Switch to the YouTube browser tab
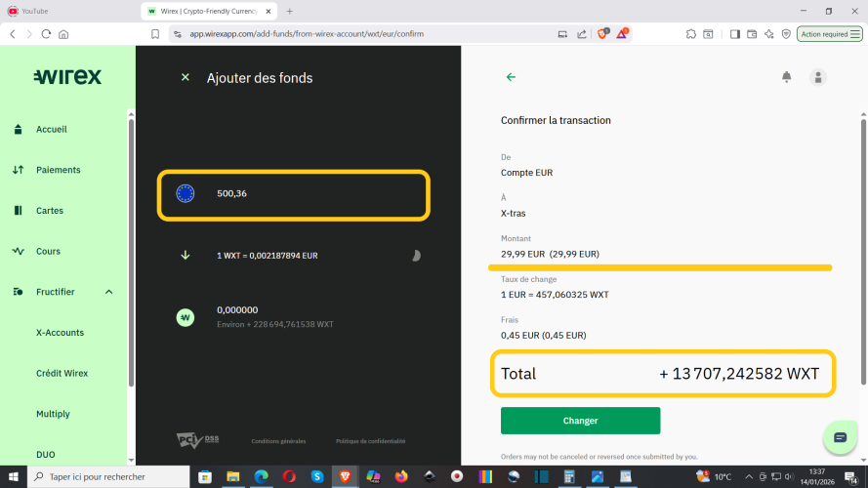Viewport: 868px width, 488px height. click(x=69, y=11)
